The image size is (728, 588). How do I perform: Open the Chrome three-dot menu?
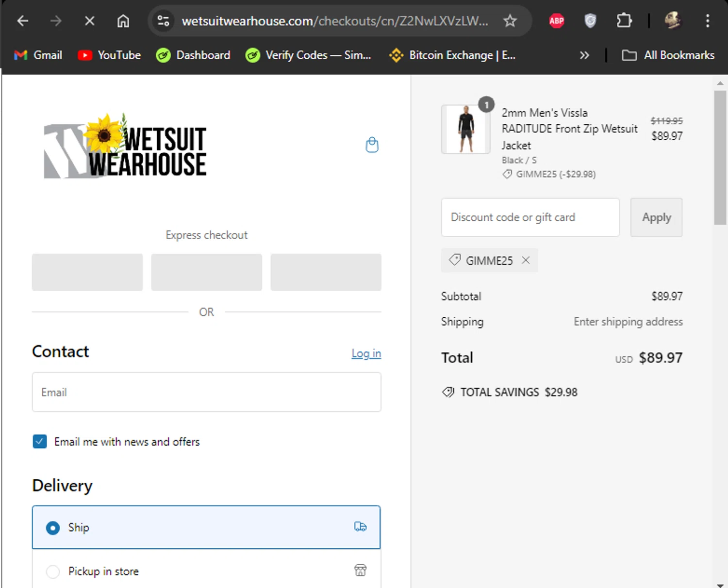point(707,21)
